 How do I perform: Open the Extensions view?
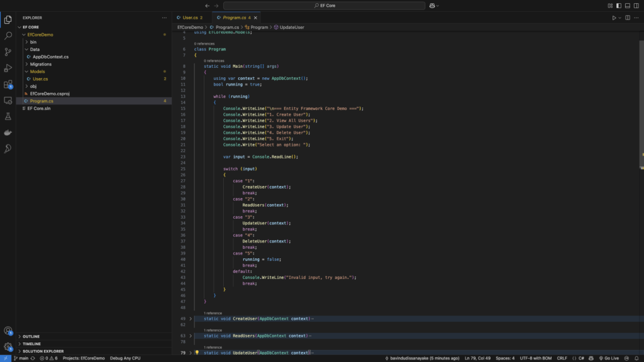pyautogui.click(x=8, y=85)
